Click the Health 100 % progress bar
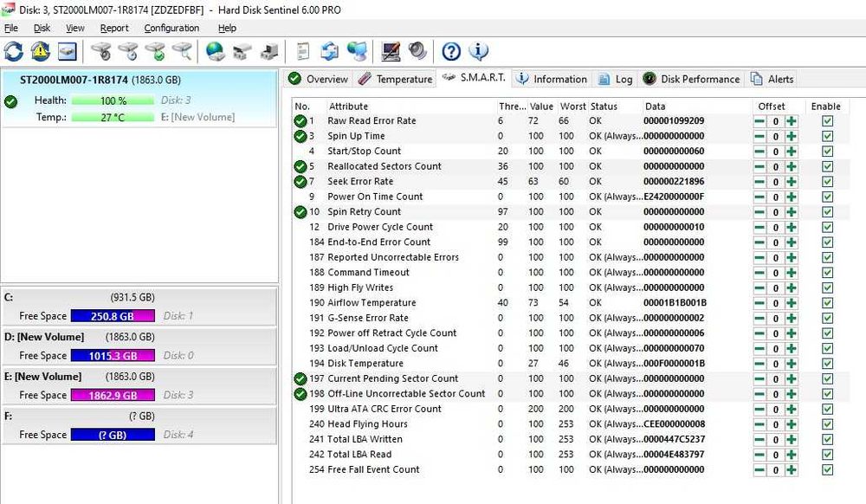Viewport: 866px width, 504px height. [x=113, y=100]
